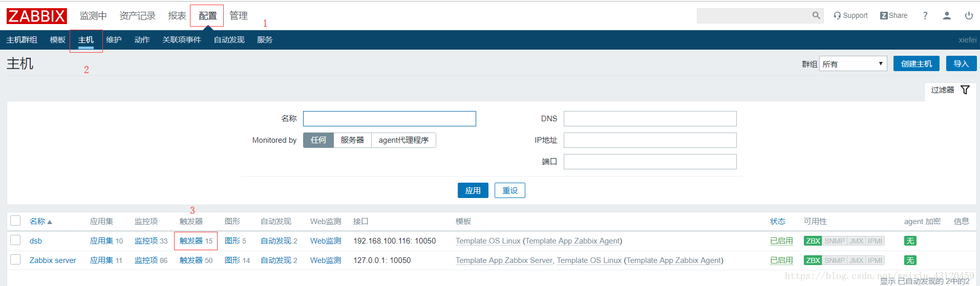Open the help question mark icon
Viewport: 980px width, 286px height.
[x=925, y=15]
